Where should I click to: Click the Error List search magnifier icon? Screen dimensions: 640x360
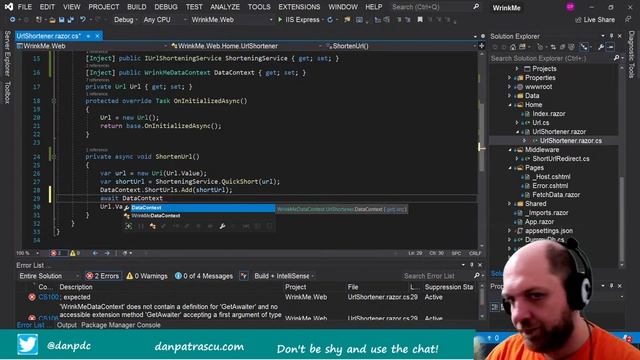477,276
